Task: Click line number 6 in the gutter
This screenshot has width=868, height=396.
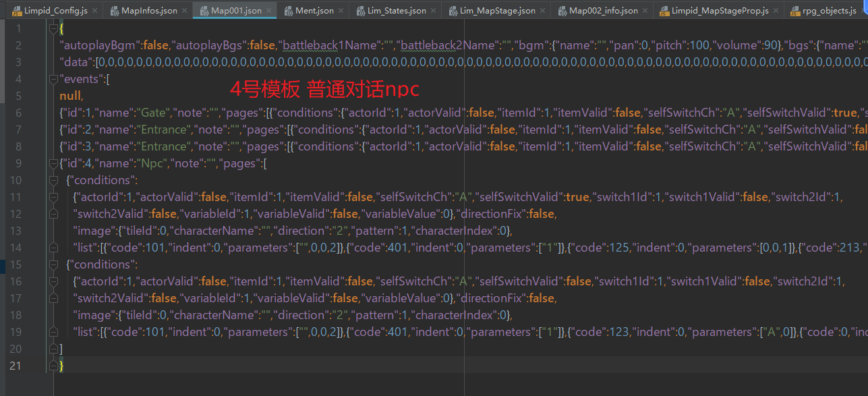Action: click(x=18, y=113)
